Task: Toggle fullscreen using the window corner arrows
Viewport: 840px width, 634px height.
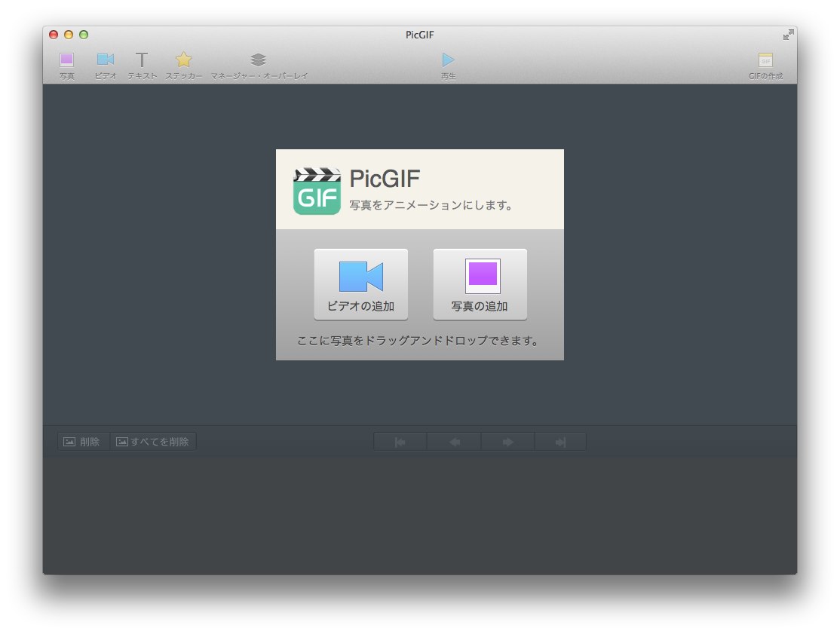Action: [788, 35]
